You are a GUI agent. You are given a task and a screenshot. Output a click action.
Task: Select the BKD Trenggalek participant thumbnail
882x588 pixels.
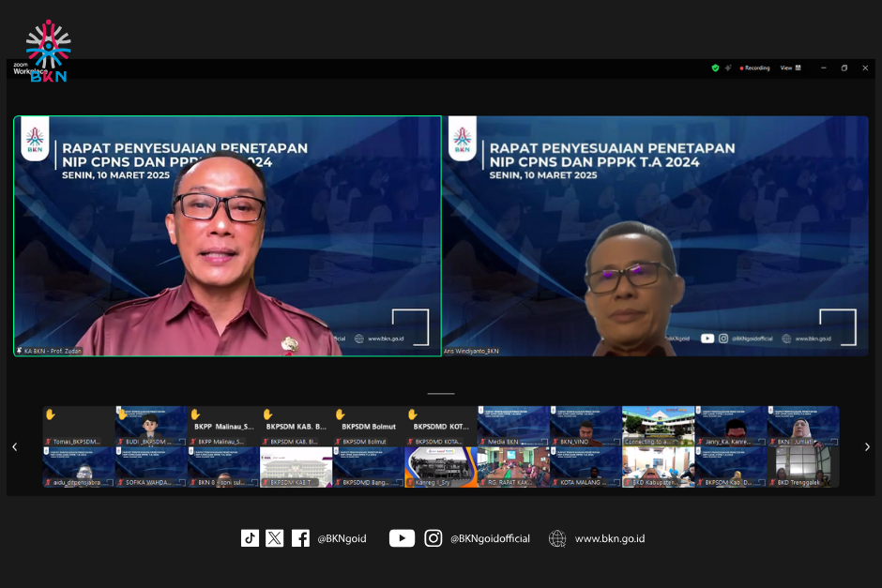tap(803, 467)
